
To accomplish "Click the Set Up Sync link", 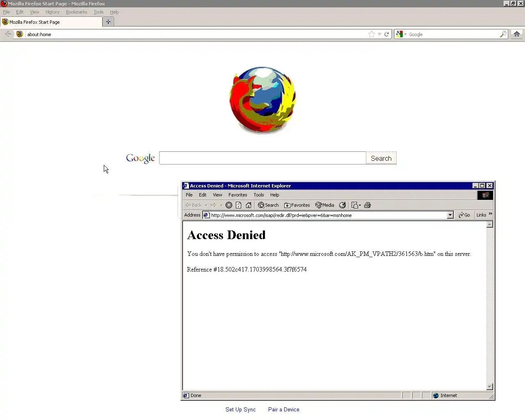I will click(x=240, y=409).
